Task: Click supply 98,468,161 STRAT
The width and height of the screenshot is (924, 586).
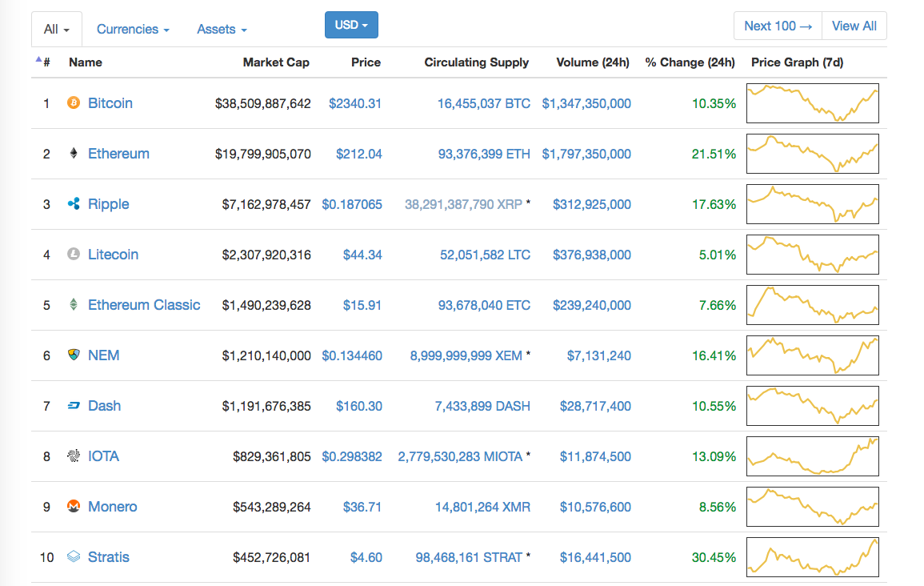Action: coord(469,557)
